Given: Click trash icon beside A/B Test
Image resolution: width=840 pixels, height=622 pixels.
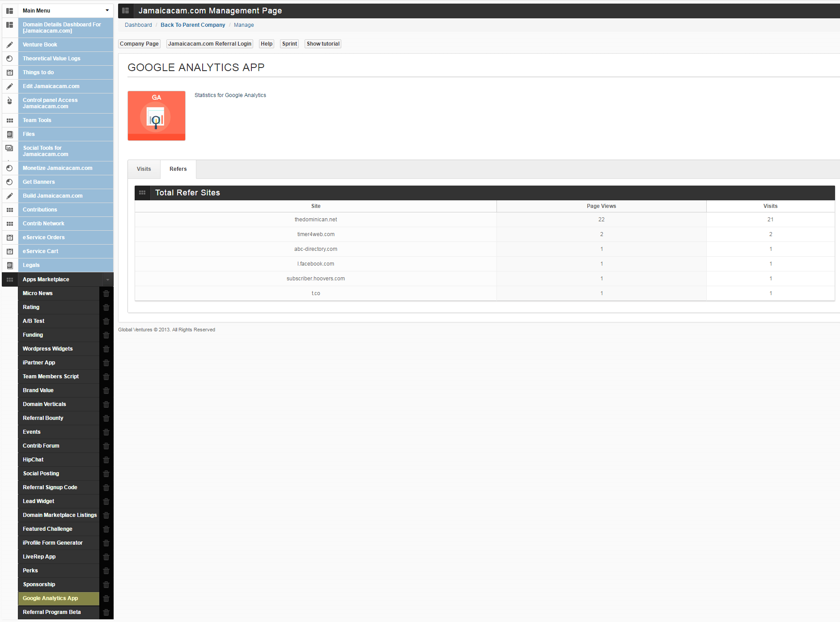Looking at the screenshot, I should point(106,321).
